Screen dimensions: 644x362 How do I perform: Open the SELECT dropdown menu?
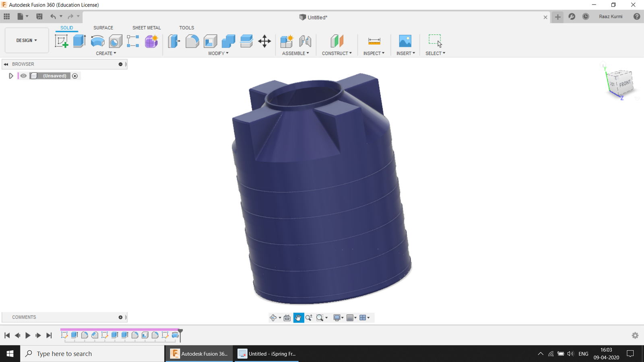436,53
